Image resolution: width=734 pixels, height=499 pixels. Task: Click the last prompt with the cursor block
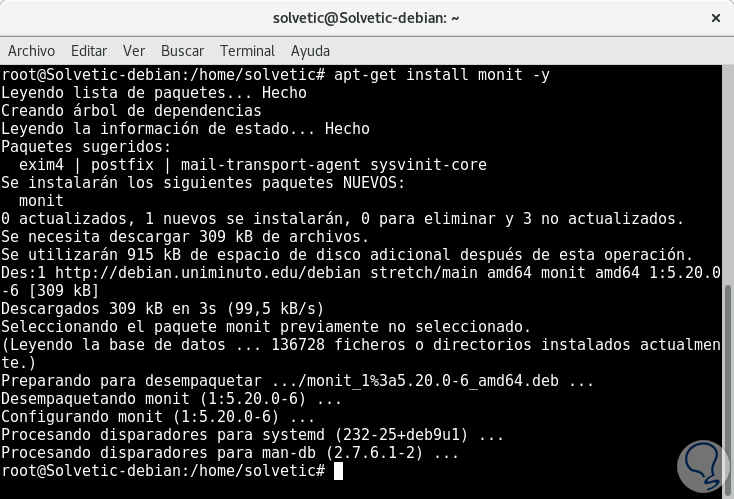[172, 471]
